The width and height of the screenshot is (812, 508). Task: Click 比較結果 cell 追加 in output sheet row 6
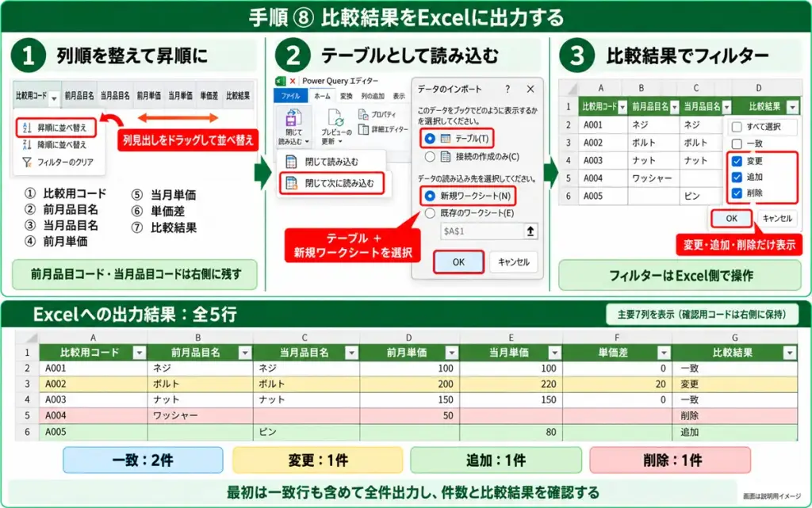tap(734, 432)
